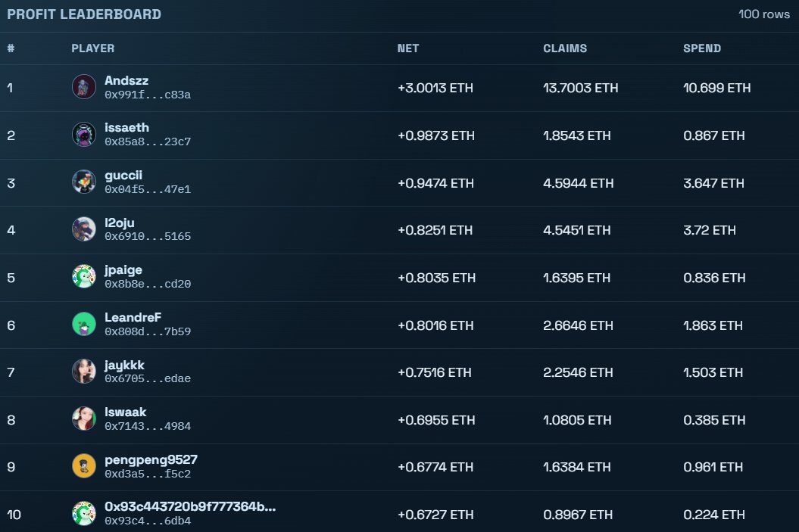Click spend value 0.385 ETH

(x=714, y=420)
